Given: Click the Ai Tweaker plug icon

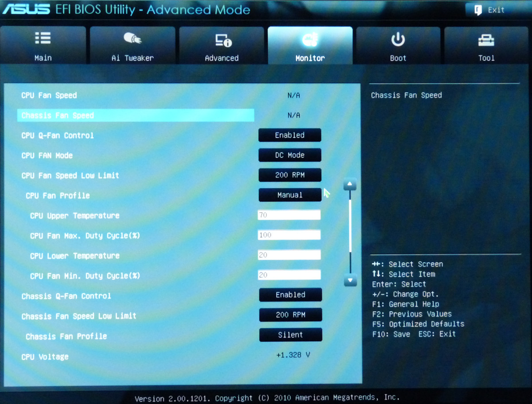Looking at the screenshot, I should click(132, 39).
